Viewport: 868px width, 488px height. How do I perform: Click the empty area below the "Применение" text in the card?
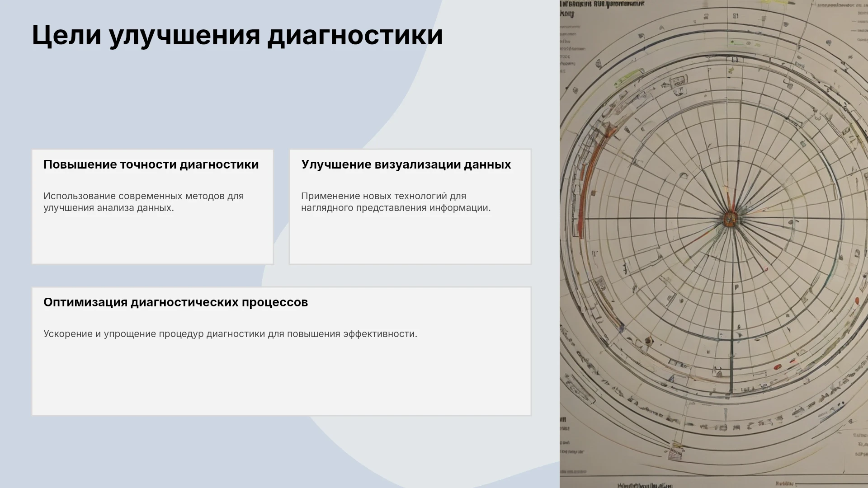(410, 239)
